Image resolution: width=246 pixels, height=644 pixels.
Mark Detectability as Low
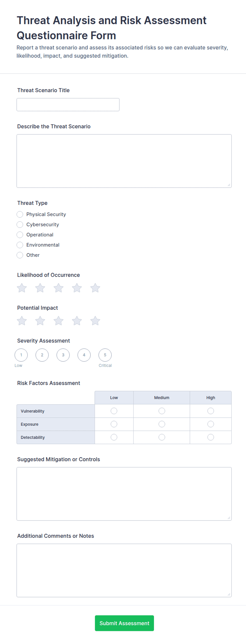pyautogui.click(x=114, y=437)
